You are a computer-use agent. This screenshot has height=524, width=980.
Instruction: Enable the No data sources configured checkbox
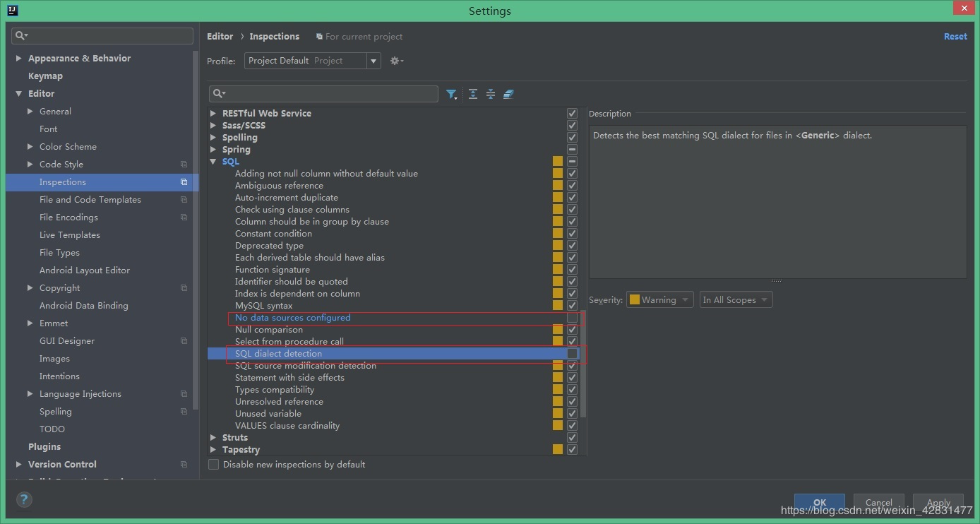[x=572, y=318]
